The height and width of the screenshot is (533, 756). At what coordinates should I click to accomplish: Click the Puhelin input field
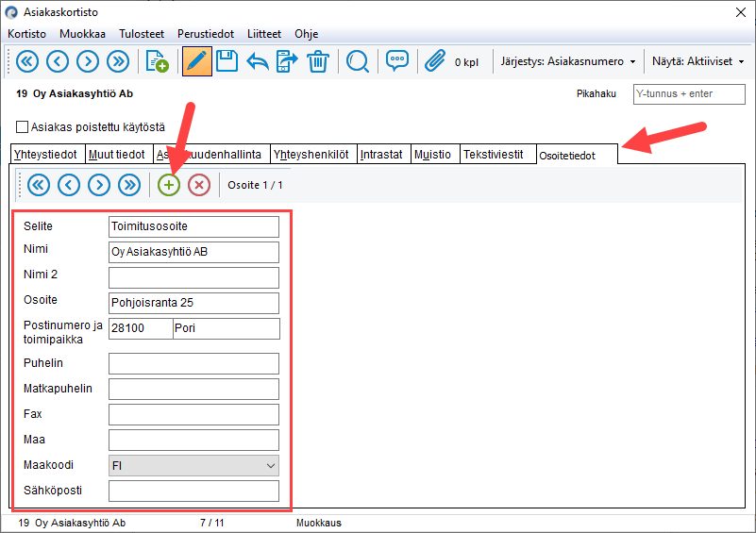[193, 364]
